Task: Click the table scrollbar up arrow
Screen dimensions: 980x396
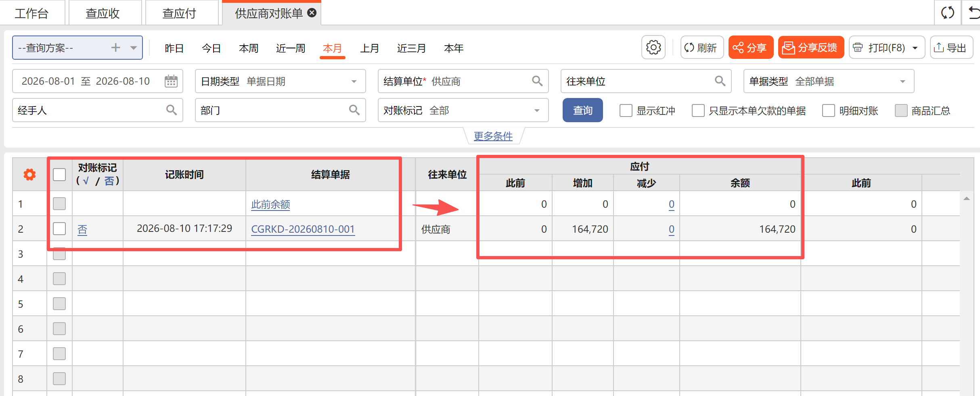Action: pyautogui.click(x=966, y=198)
